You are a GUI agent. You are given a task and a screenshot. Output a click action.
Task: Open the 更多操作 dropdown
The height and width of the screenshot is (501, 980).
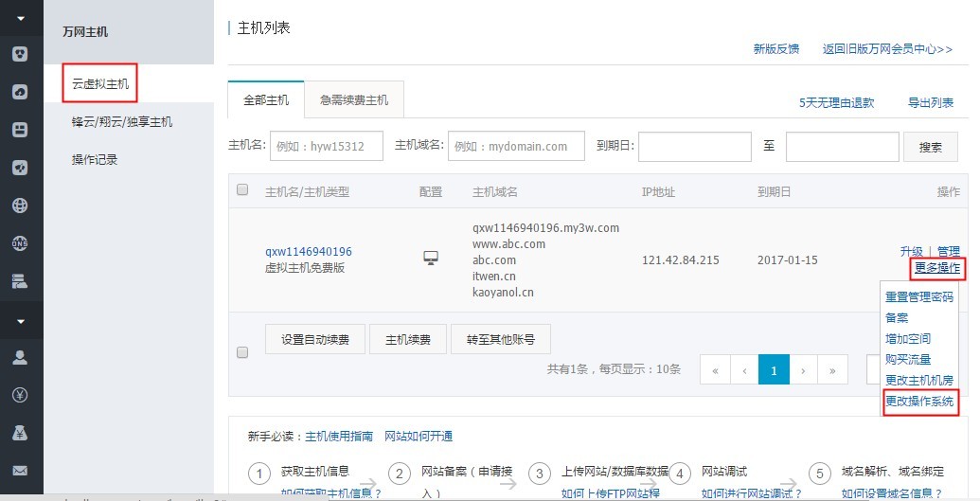coord(937,268)
